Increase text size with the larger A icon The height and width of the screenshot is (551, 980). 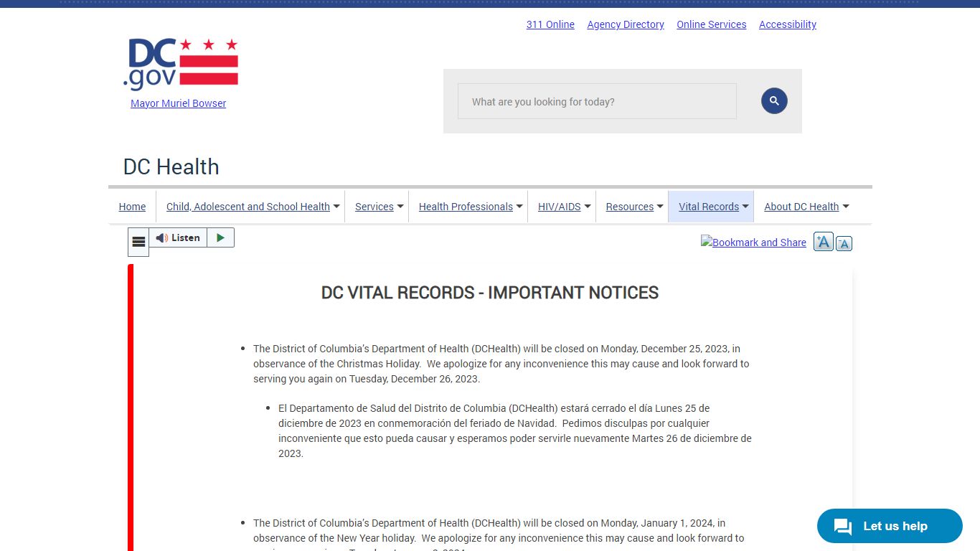[x=823, y=242]
